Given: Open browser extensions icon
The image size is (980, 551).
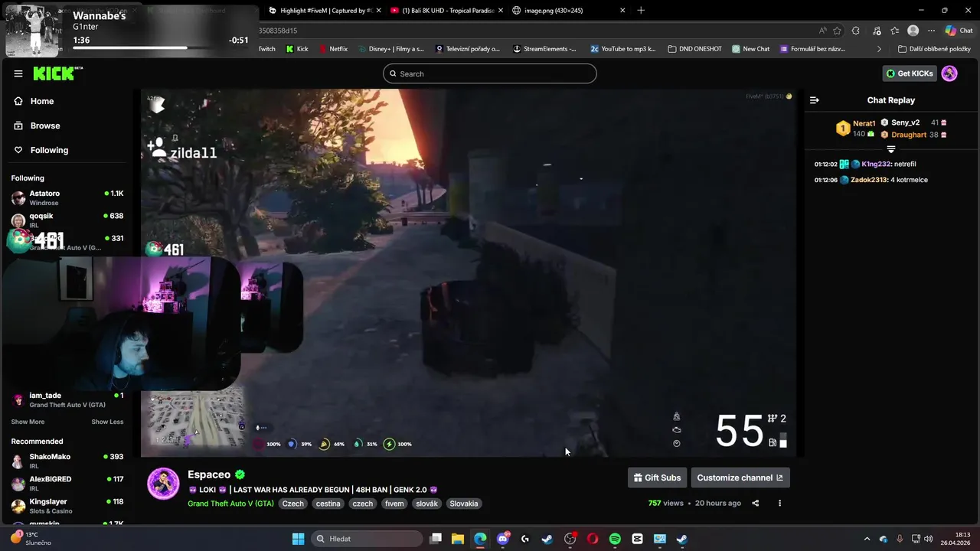Looking at the screenshot, I should [x=855, y=31].
